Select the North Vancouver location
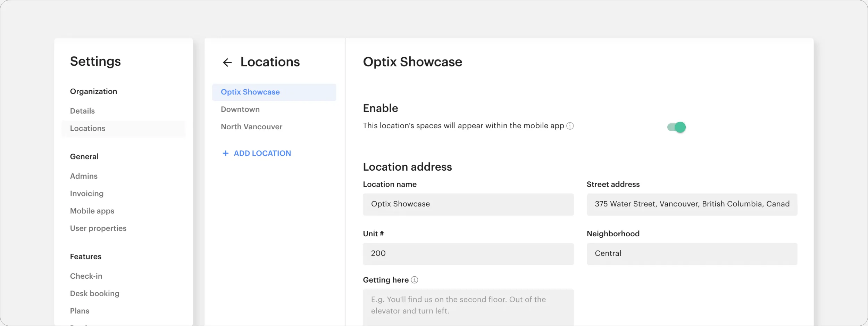The width and height of the screenshot is (868, 326). click(x=251, y=127)
